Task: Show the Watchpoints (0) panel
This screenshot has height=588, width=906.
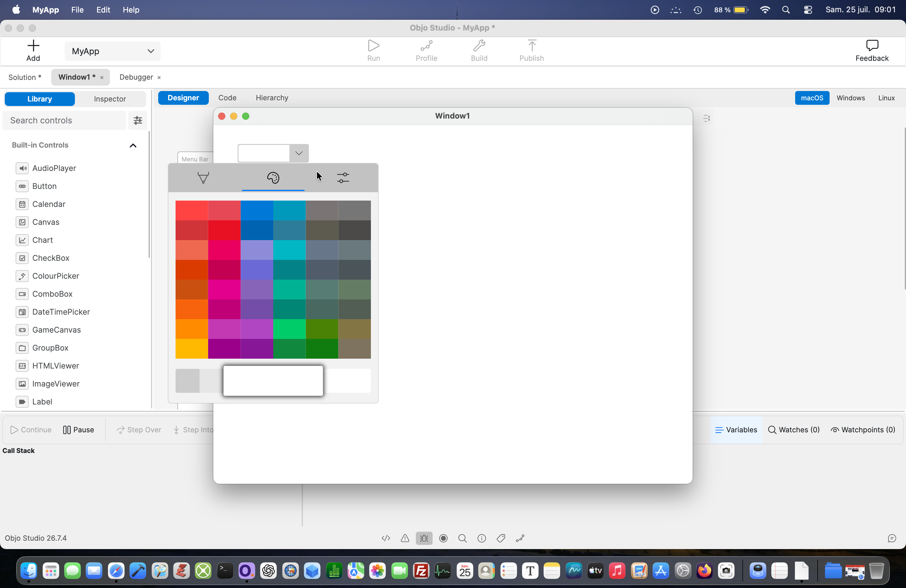Action: 863,430
